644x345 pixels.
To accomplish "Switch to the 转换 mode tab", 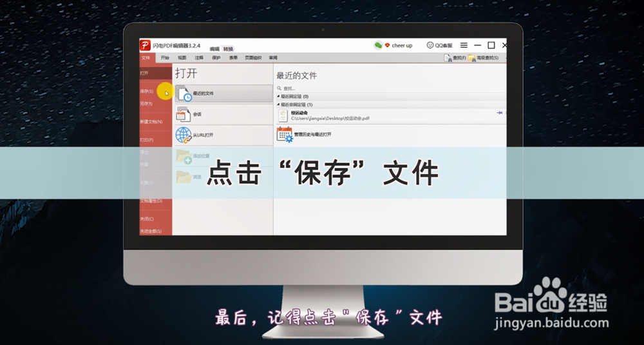I will click(228, 48).
